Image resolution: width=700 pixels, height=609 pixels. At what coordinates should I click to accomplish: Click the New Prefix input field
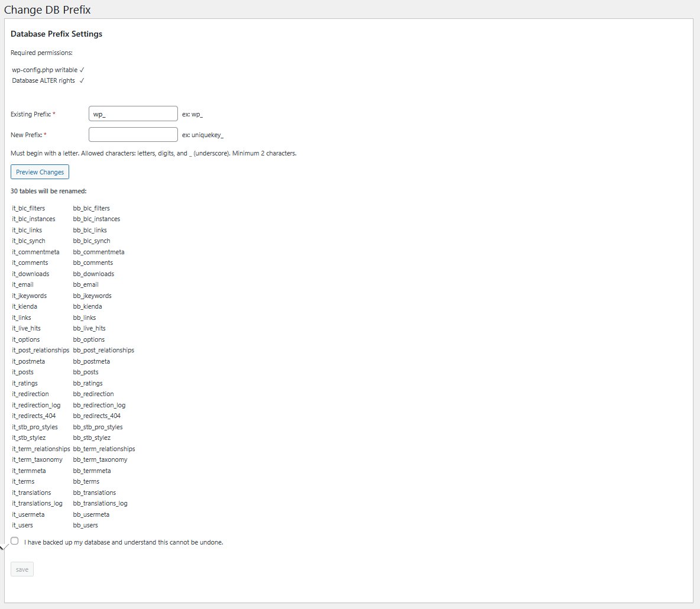click(133, 134)
